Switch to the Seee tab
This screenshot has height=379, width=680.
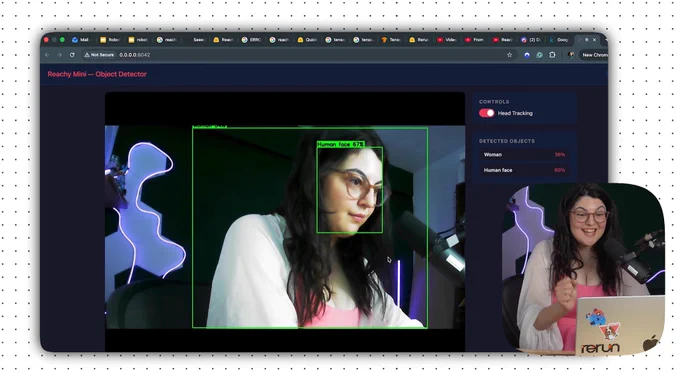pos(196,40)
